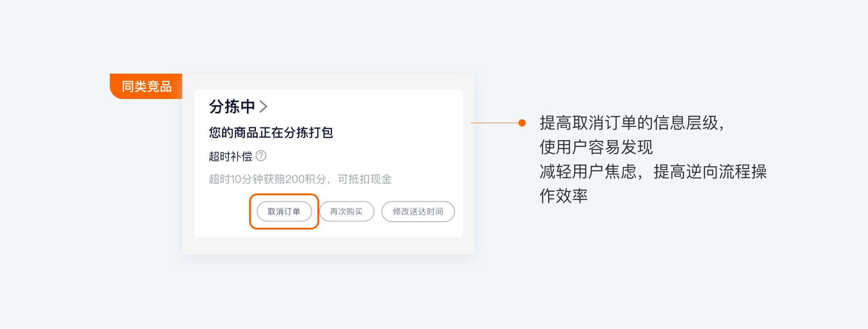Click the annotation text starting with 减轻用户焦虑
The width and height of the screenshot is (868, 329).
point(653,172)
